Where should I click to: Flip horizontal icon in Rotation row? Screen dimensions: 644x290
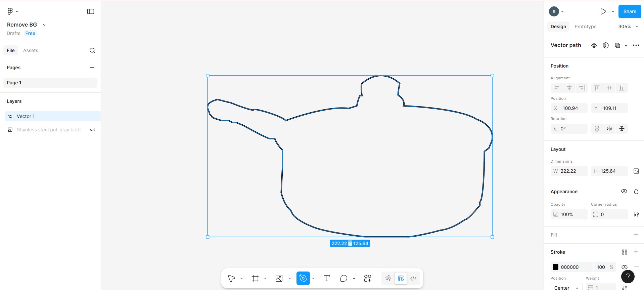click(609, 129)
